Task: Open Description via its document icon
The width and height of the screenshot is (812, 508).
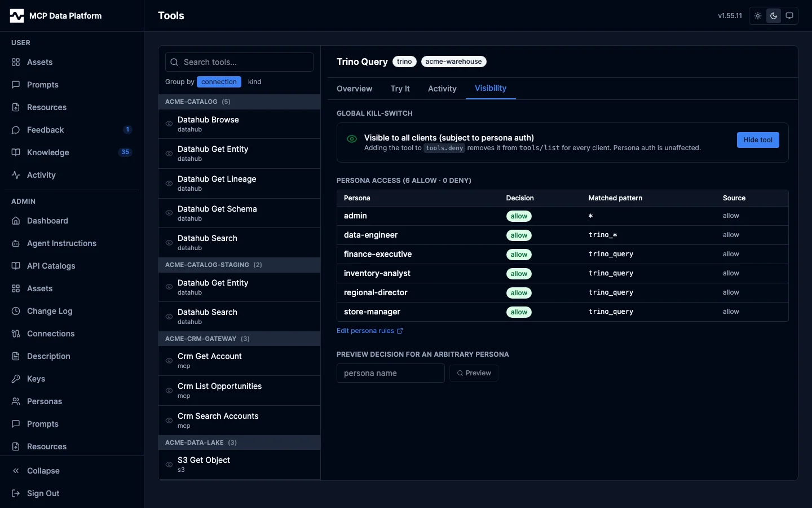Action: (16, 356)
